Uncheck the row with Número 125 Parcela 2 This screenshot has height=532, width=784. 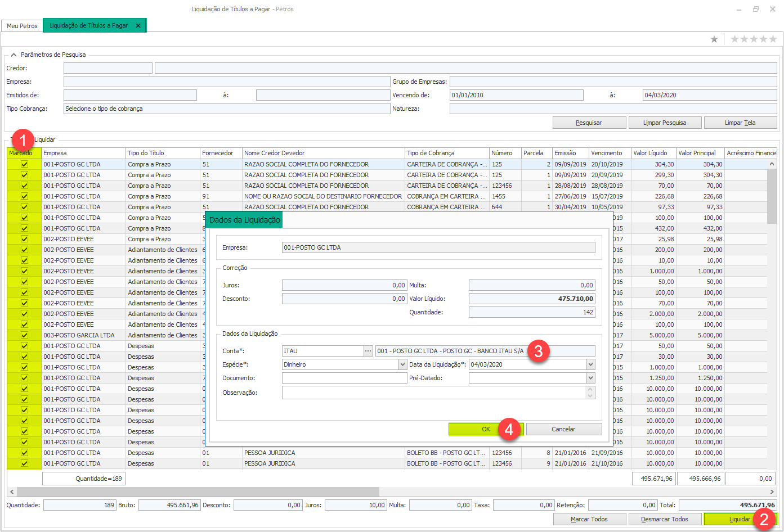[24, 164]
